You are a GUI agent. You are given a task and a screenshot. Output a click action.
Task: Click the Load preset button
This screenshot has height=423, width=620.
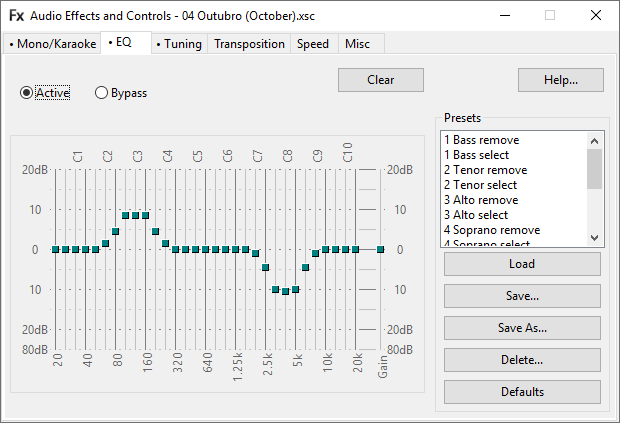pyautogui.click(x=522, y=264)
